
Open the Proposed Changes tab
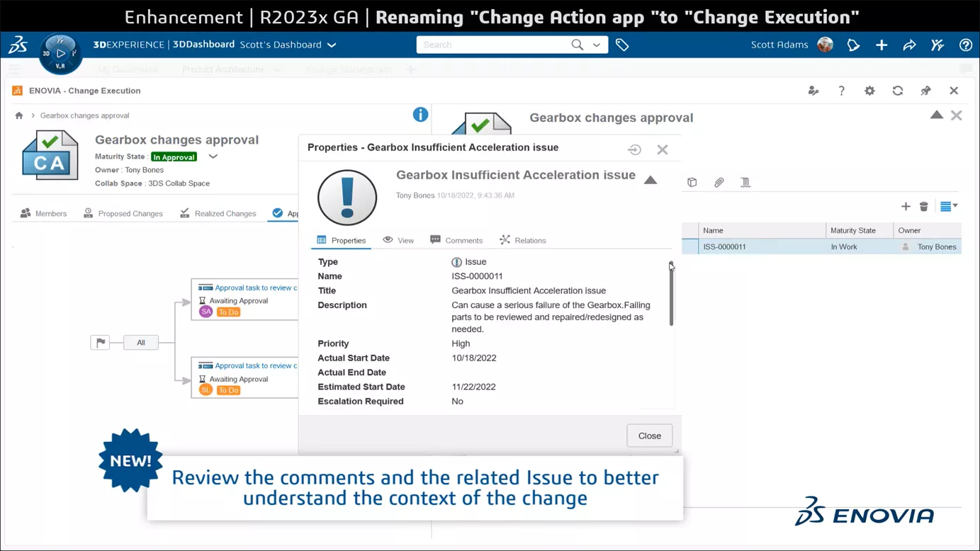pyautogui.click(x=123, y=213)
